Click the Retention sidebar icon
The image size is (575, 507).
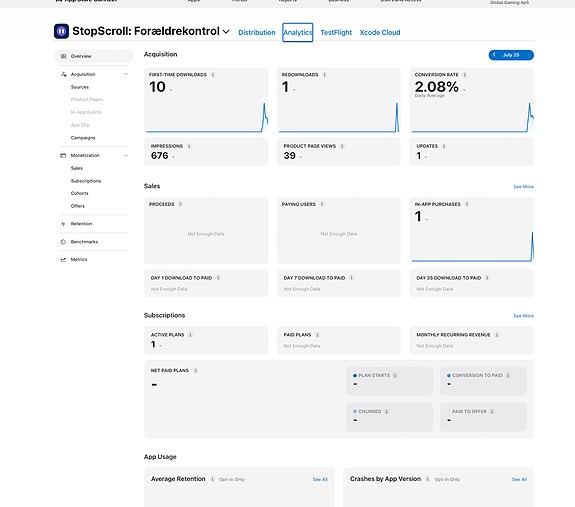(x=63, y=224)
